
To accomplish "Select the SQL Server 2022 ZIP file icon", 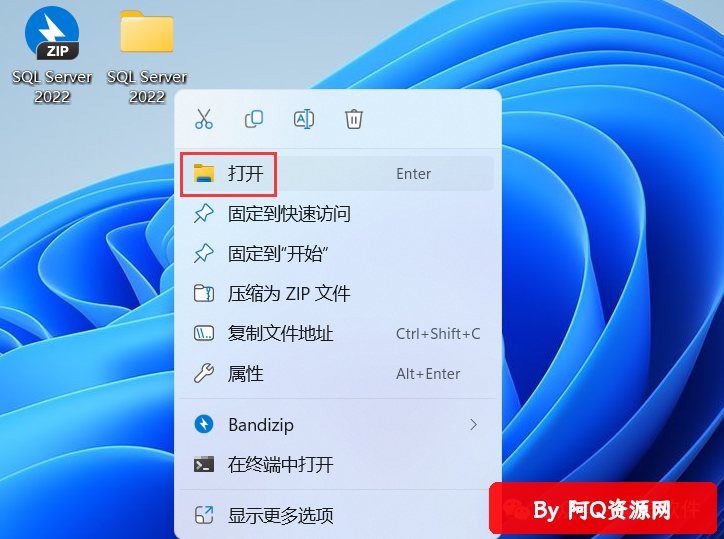I will click(x=52, y=33).
